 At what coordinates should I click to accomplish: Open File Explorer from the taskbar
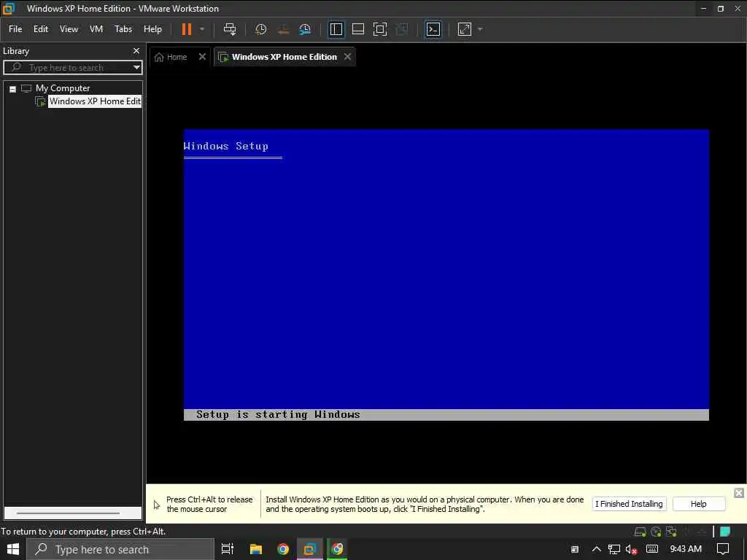256,549
